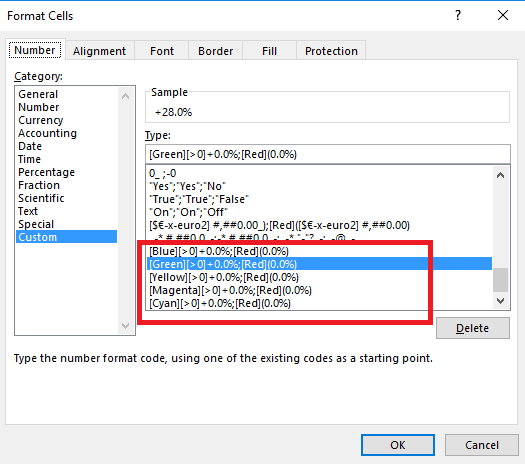Select the [Green] percentage format code
525x464 pixels.
(320, 264)
